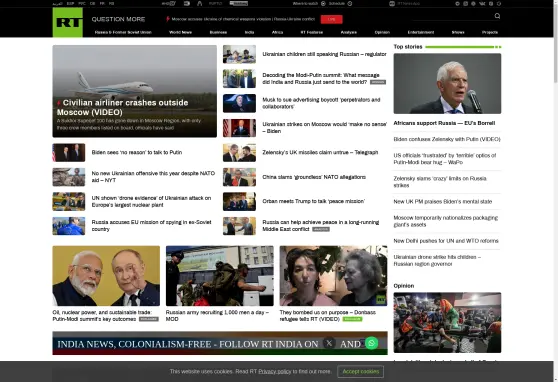The image size is (558, 382).
Task: Open 'Oil, nuclear power, and sustainable trade' article
Action: pyautogui.click(x=102, y=316)
